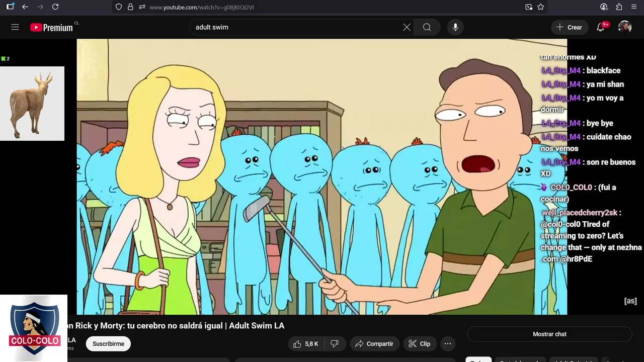Open picture-in-picture icon in address bar
This screenshot has width=644, height=362.
(x=529, y=7)
